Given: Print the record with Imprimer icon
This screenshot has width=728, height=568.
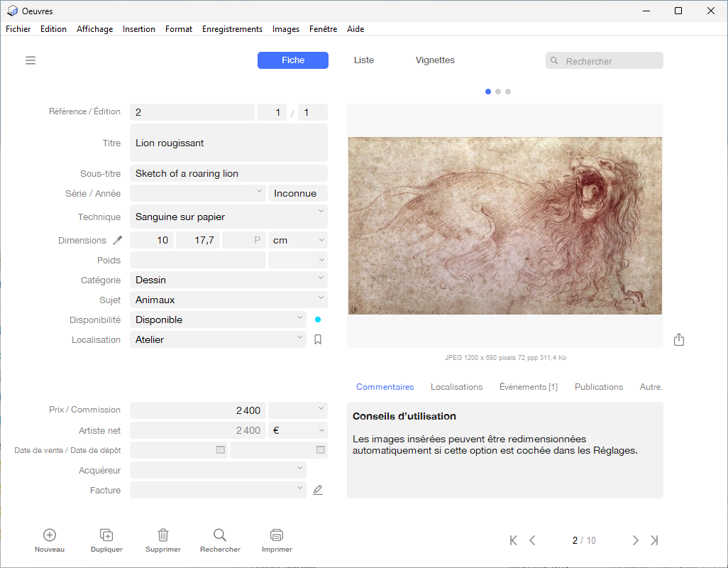Looking at the screenshot, I should click(277, 535).
